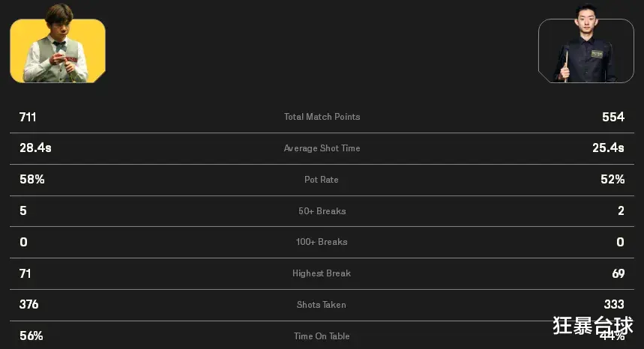Open the left player's yellow portrait
Screen dimensions: 644x349
(58, 45)
